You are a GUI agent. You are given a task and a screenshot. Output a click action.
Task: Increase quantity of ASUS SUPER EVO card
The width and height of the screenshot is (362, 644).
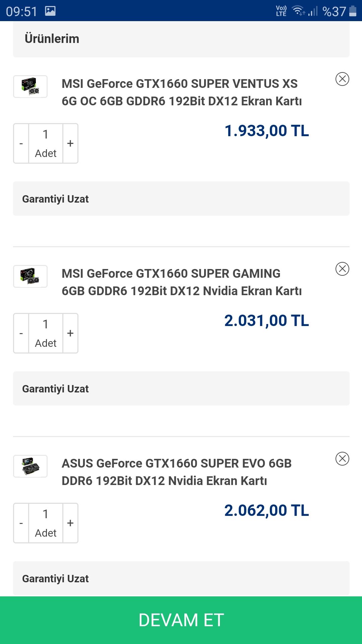pos(70,523)
